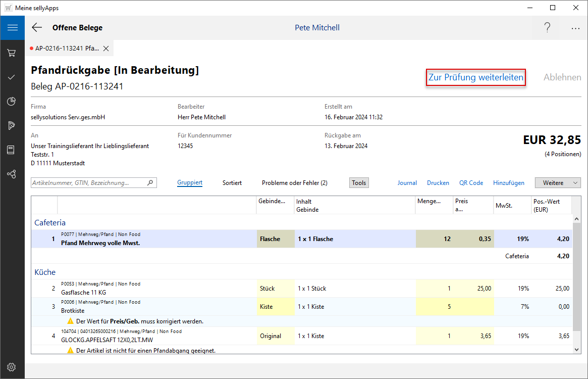Click the share nodes sidebar icon
Screen dimensions: 588x379
(12, 174)
